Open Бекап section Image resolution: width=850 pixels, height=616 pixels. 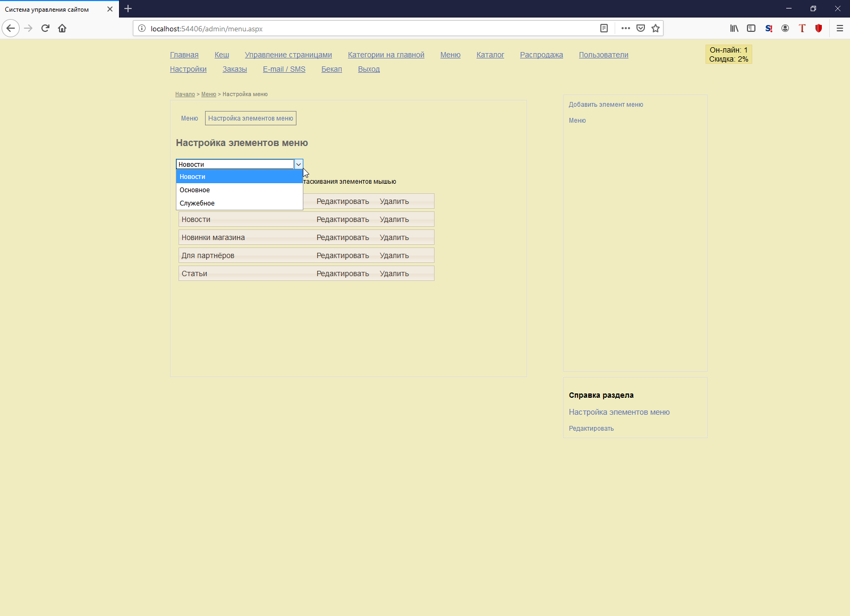tap(331, 69)
